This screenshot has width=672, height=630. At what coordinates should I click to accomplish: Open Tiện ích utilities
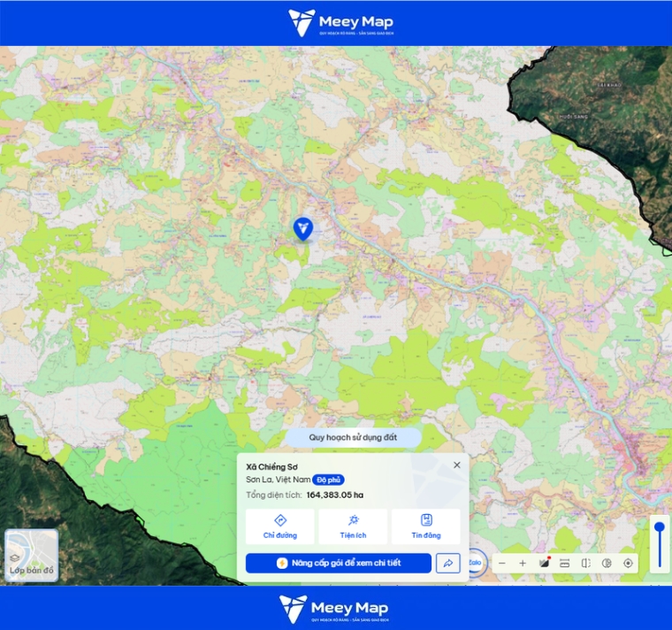[x=353, y=526]
